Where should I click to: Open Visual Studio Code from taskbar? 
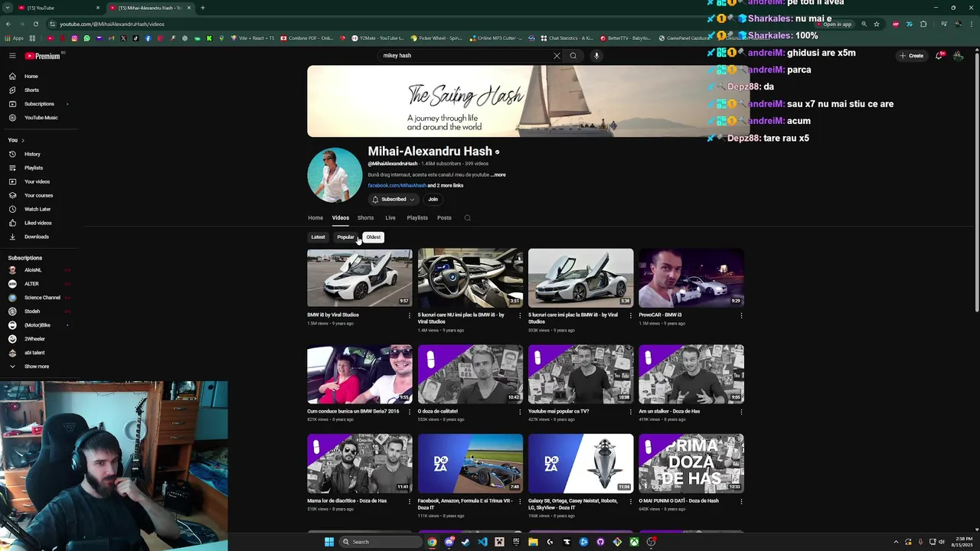(482, 542)
